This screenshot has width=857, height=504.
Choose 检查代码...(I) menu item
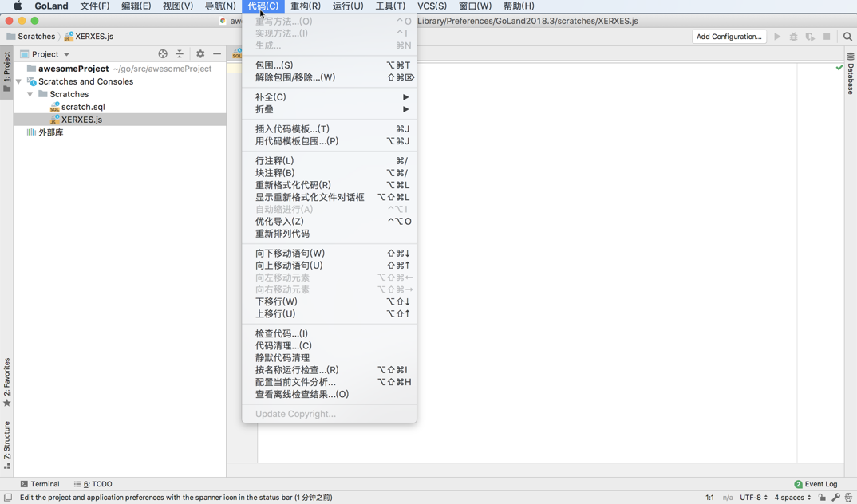(x=329, y=333)
